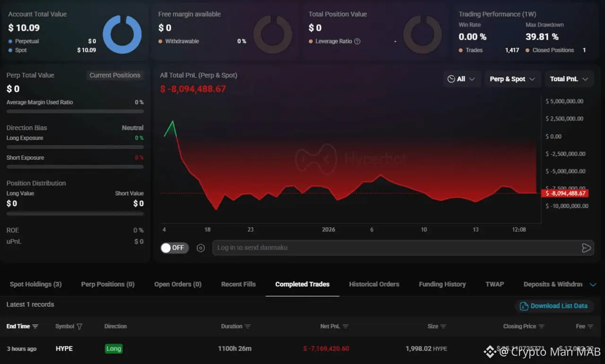Switch to Spot Holdings (3) tab

pyautogui.click(x=36, y=284)
